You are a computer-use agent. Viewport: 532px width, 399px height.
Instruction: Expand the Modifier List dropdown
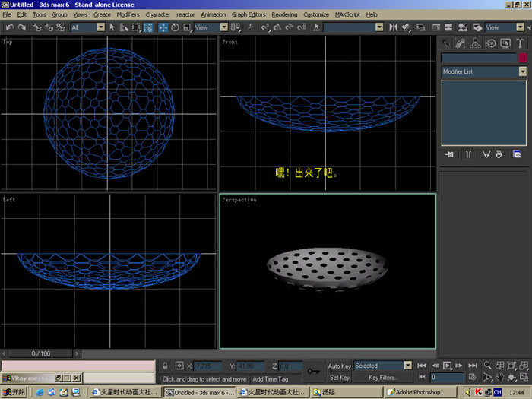(x=523, y=71)
